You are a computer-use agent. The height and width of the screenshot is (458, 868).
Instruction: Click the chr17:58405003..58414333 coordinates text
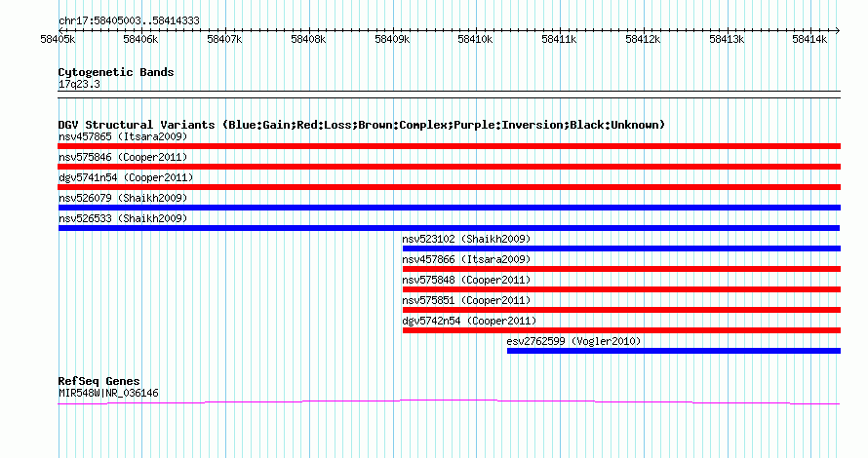pos(129,21)
